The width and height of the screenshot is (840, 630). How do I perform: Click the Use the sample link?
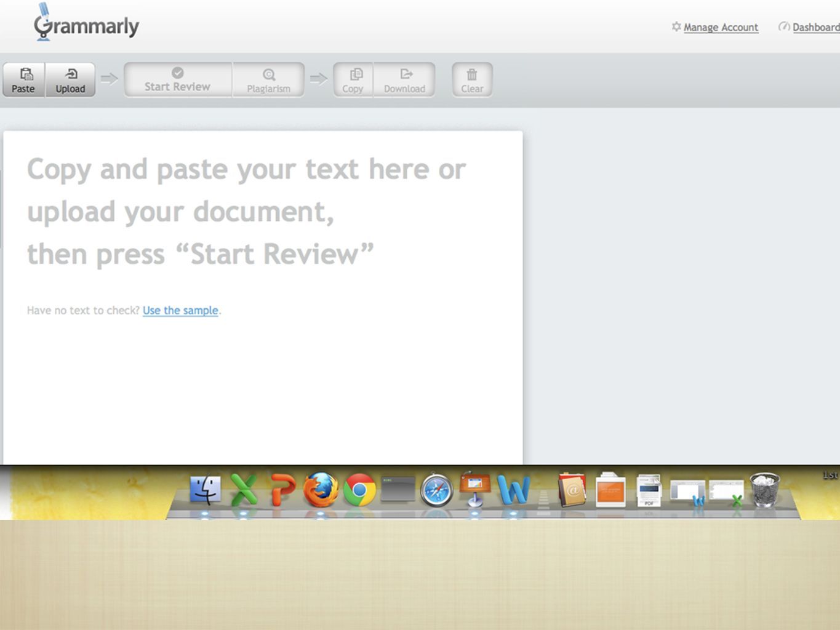[180, 310]
